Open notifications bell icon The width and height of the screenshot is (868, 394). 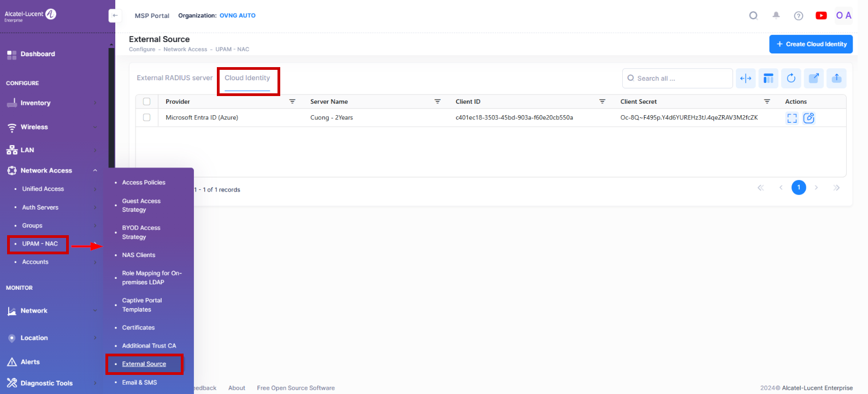coord(776,15)
